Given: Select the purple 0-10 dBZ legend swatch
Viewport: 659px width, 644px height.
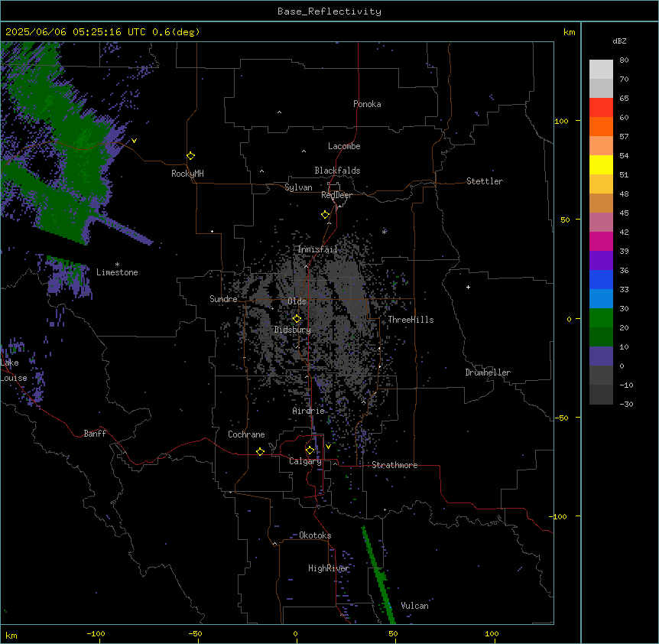Looking at the screenshot, I should (x=601, y=356).
